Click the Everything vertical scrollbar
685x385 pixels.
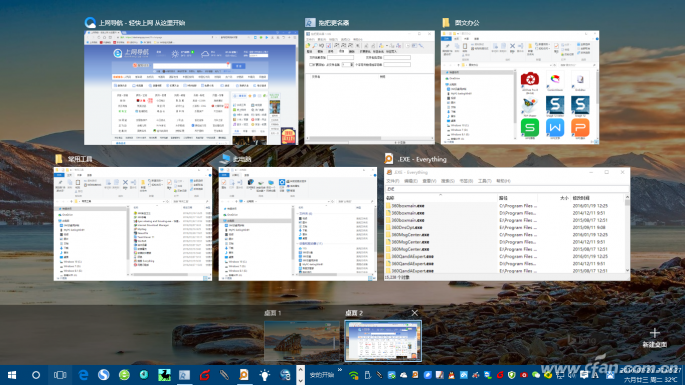coord(627,234)
